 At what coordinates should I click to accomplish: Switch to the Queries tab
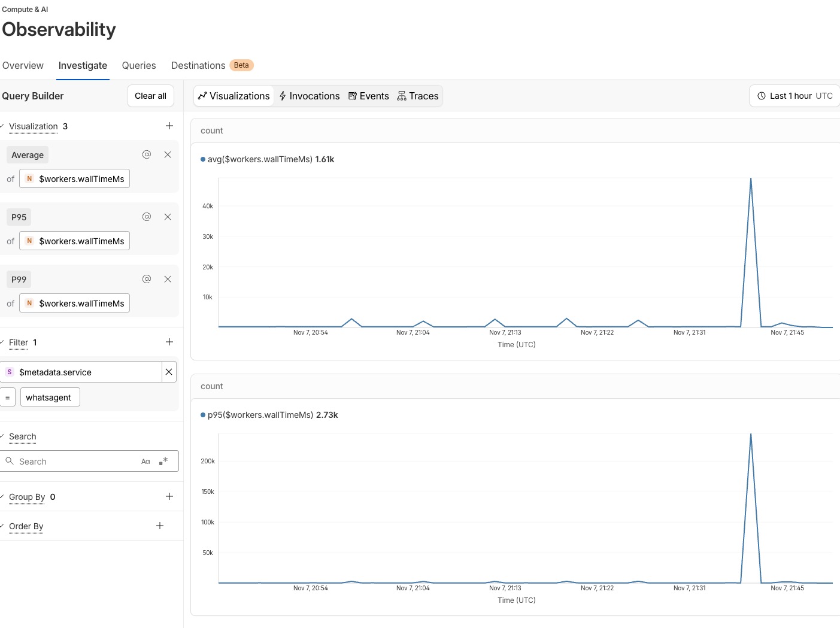pos(139,65)
